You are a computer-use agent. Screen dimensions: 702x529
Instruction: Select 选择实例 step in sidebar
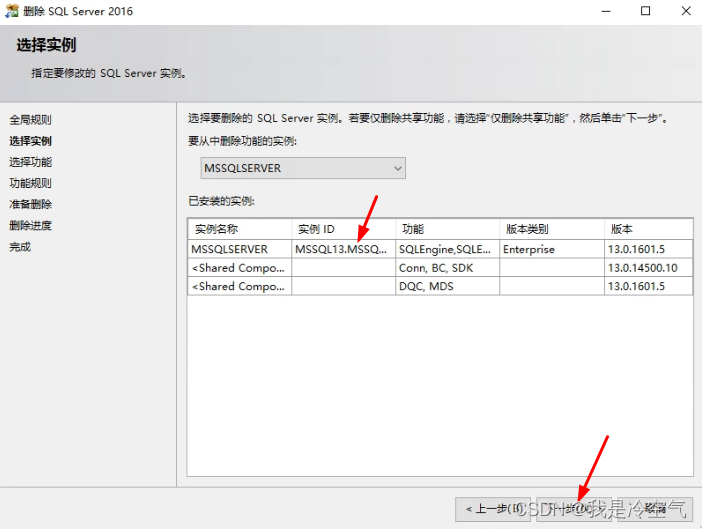(30, 141)
